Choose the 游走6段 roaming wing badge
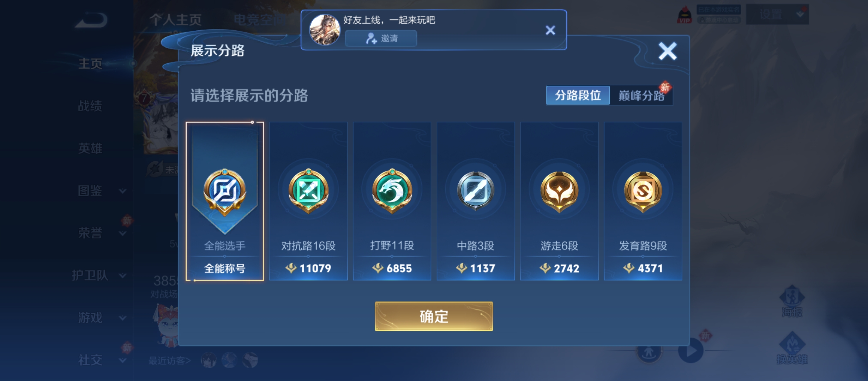Screen dimensions: 868x381 coord(559,201)
